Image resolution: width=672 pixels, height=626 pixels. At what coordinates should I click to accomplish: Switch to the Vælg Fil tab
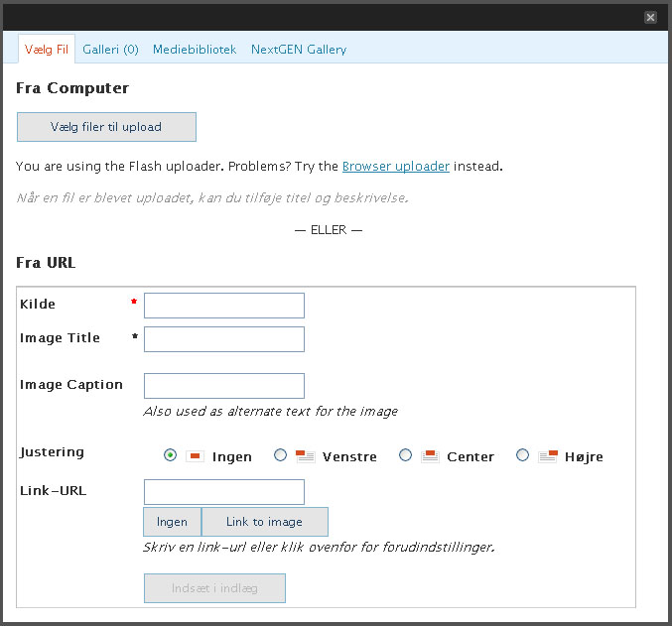click(x=47, y=49)
